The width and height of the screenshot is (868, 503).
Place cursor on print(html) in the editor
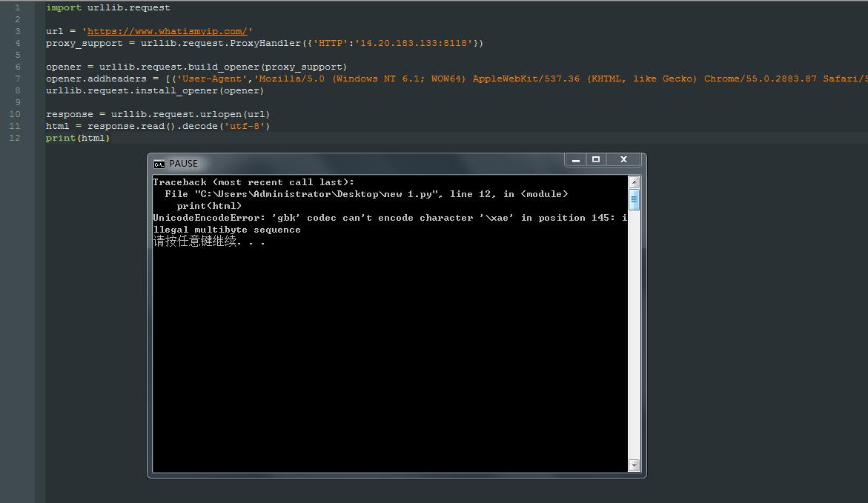coord(78,138)
